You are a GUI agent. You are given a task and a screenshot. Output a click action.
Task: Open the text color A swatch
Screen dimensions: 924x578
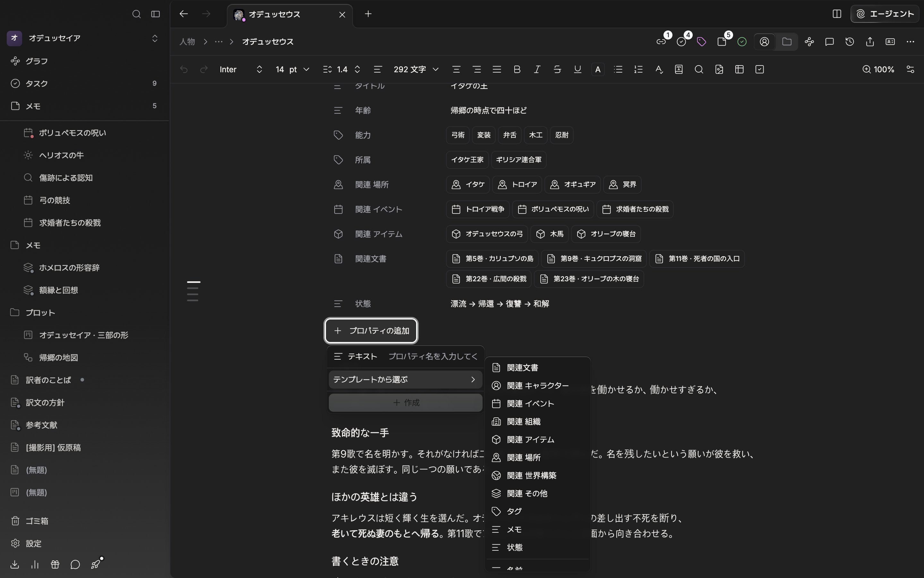coord(598,70)
